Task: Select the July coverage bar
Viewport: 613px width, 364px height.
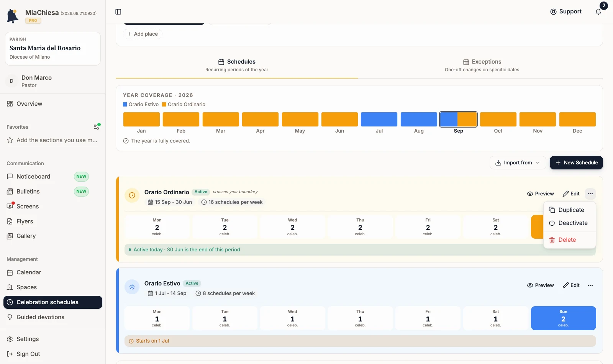Action: [x=379, y=120]
